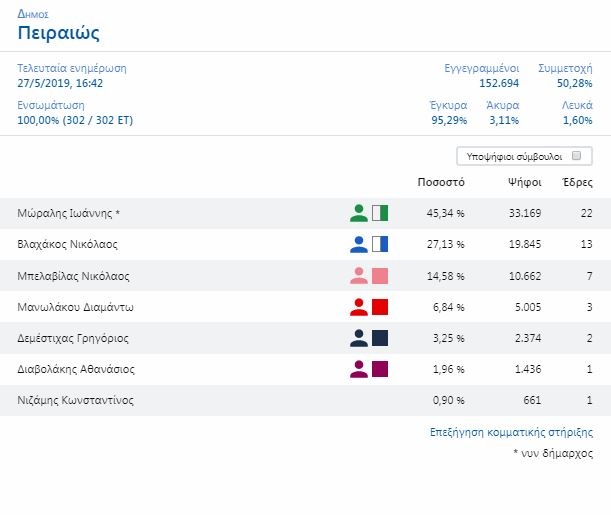This screenshot has height=515, width=611.
Task: Click the red party swatch for Μανωλάκου
Action: click(x=380, y=307)
